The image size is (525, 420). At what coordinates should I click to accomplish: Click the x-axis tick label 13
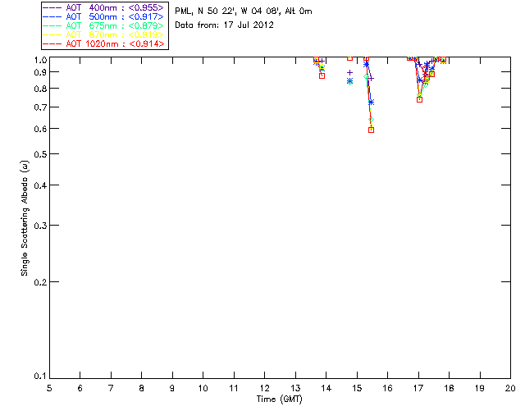click(x=295, y=388)
